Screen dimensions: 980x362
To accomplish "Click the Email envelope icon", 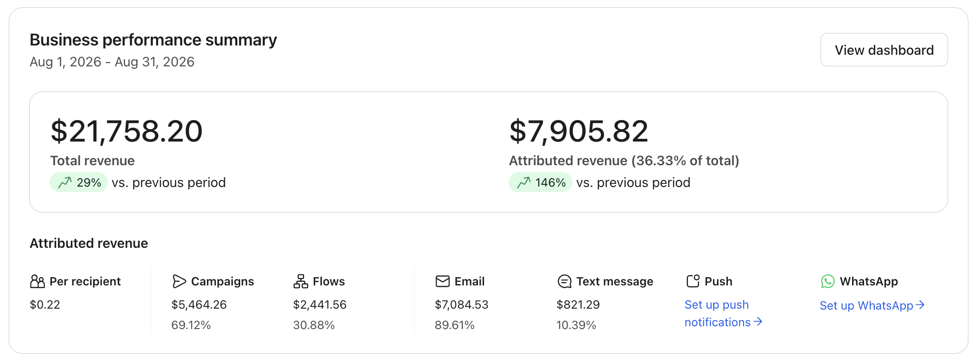I will point(442,281).
